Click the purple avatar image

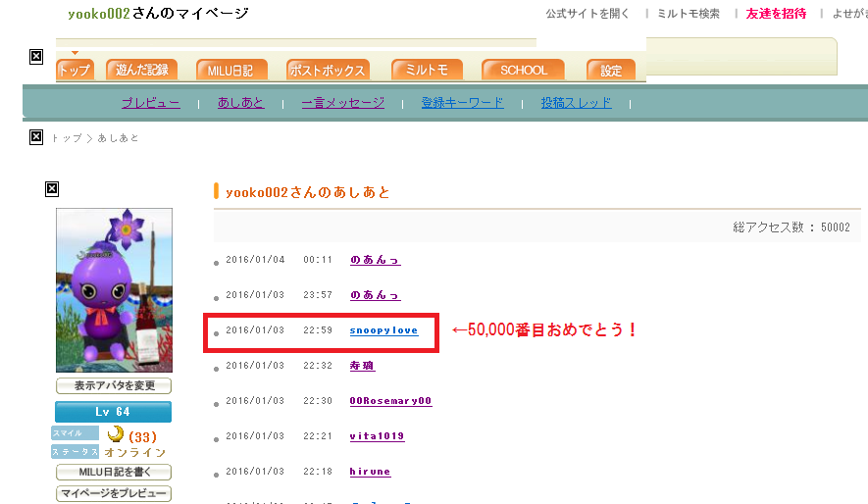pos(114,290)
